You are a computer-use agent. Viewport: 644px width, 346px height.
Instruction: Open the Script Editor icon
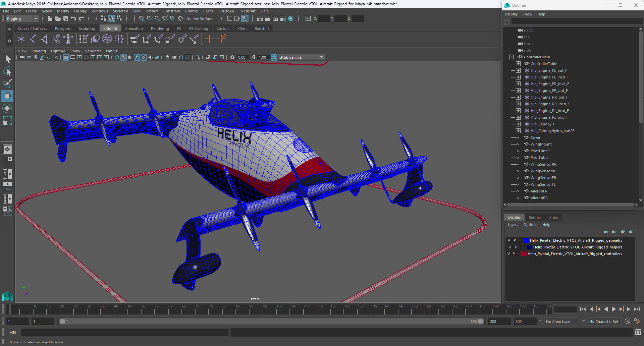[638, 332]
